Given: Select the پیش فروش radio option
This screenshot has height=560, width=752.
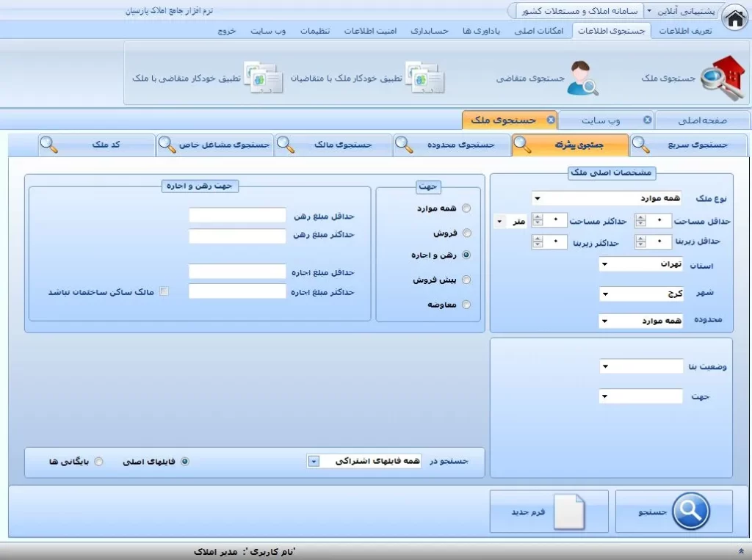Looking at the screenshot, I should click(x=466, y=280).
